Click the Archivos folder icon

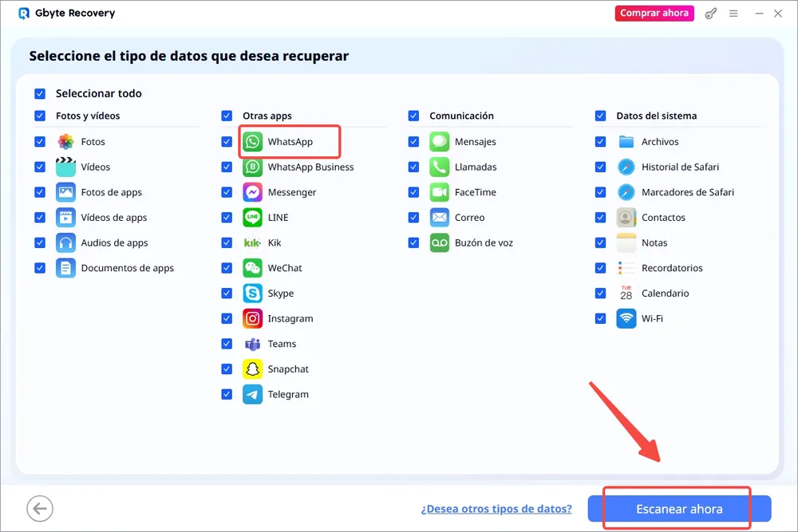[626, 142]
